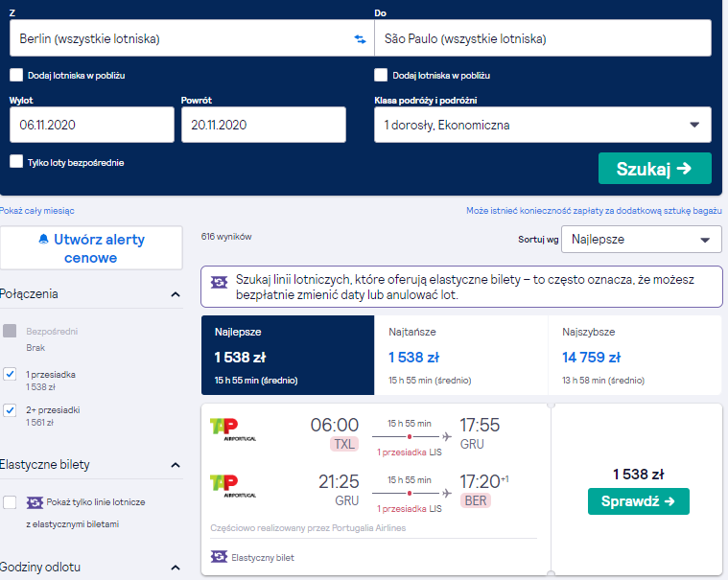This screenshot has height=580, width=728.
Task: Uncheck the '2+ przesiadki' filter
Action: [10, 410]
